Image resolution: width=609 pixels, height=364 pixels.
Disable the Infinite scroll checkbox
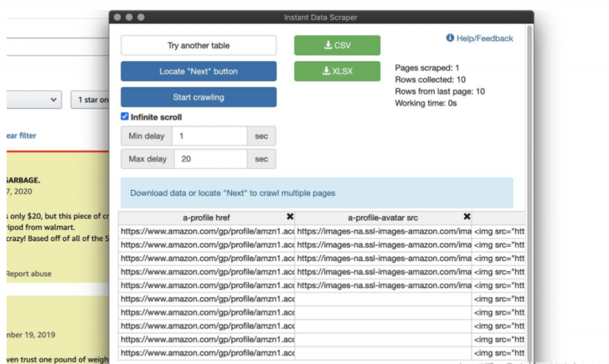(125, 116)
